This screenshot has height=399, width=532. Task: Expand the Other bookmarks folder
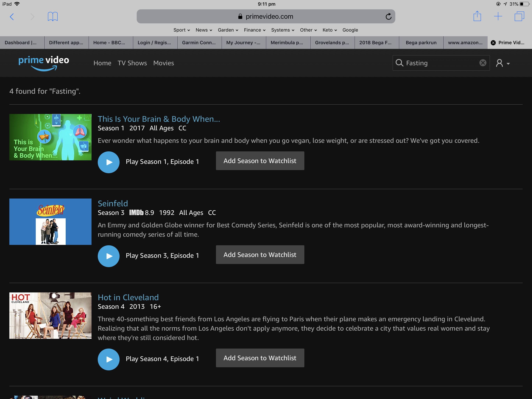click(x=308, y=30)
